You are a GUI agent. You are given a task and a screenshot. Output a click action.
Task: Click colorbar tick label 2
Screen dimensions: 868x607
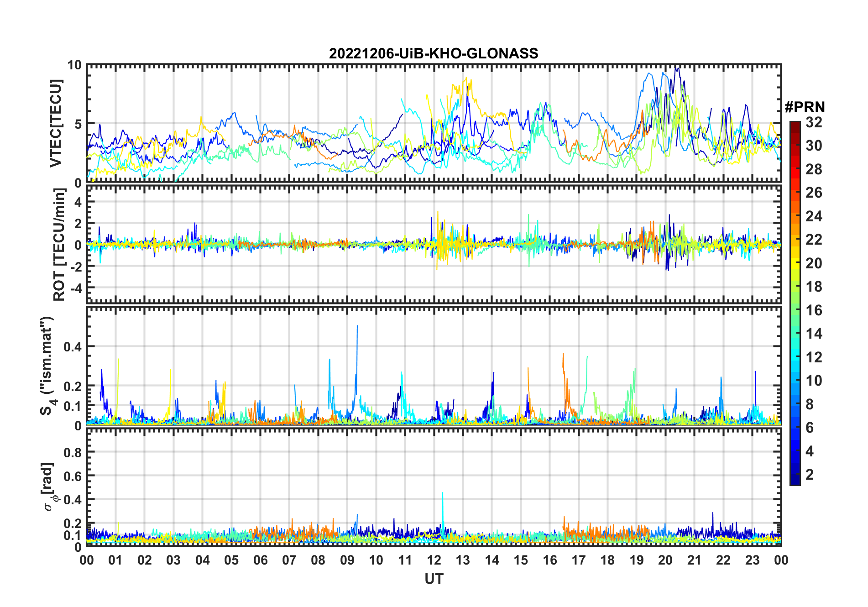tap(810, 474)
